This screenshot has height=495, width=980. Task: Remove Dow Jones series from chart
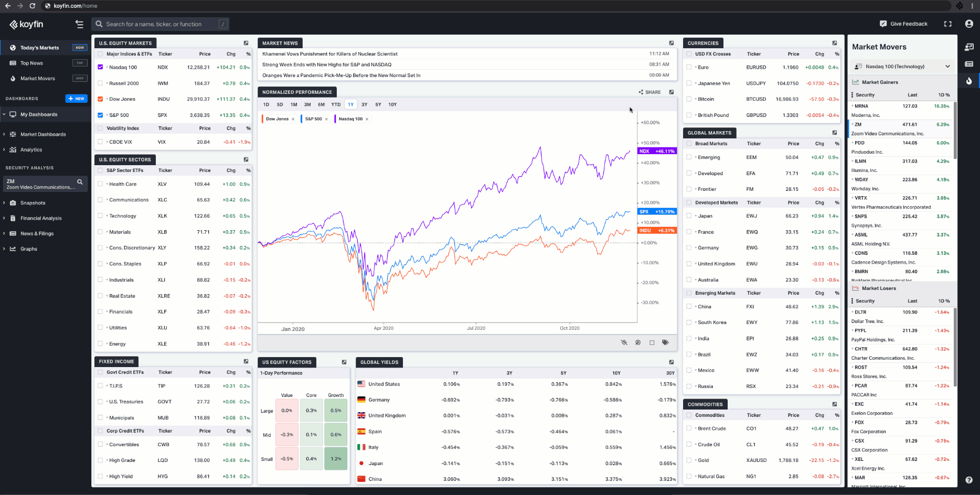coord(293,119)
